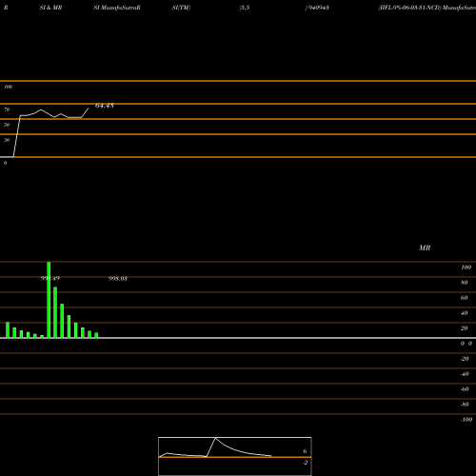
Task: Select the 70 level on RSI axis
Action: point(7,109)
